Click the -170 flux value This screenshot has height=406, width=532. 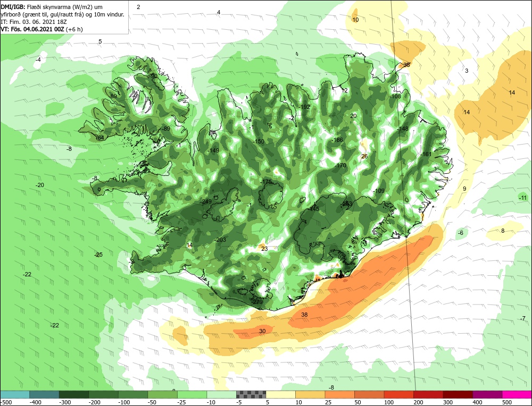340,165
